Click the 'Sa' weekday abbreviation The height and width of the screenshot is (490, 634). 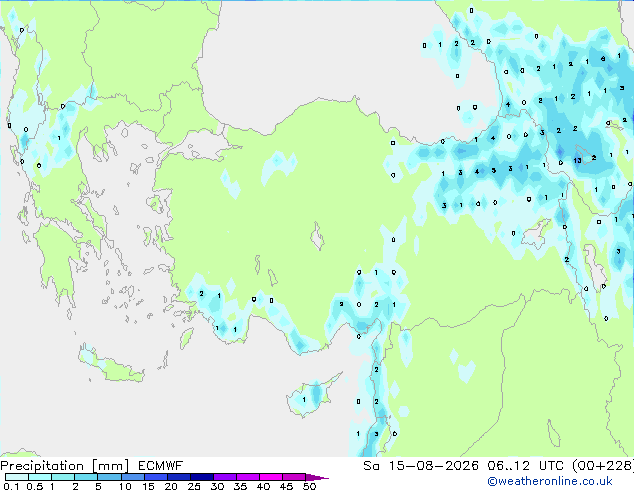(371, 466)
